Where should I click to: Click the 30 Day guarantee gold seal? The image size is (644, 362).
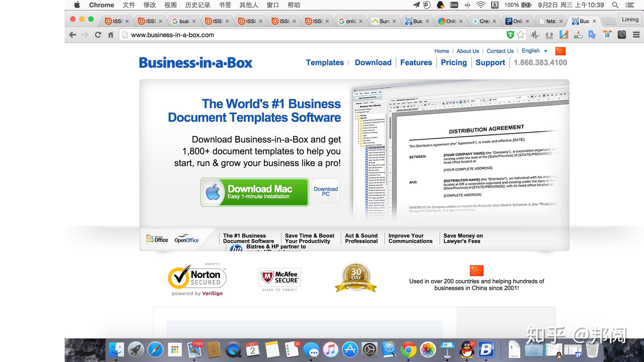pos(356,278)
